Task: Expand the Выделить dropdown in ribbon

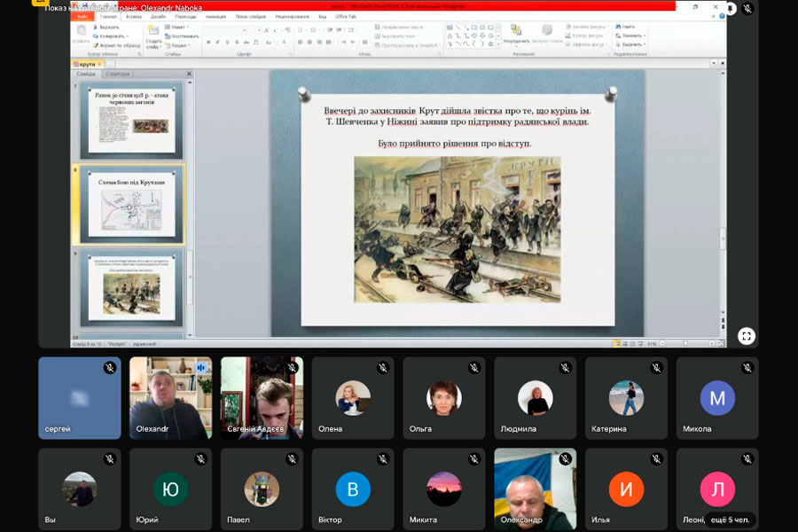Action: click(x=633, y=44)
